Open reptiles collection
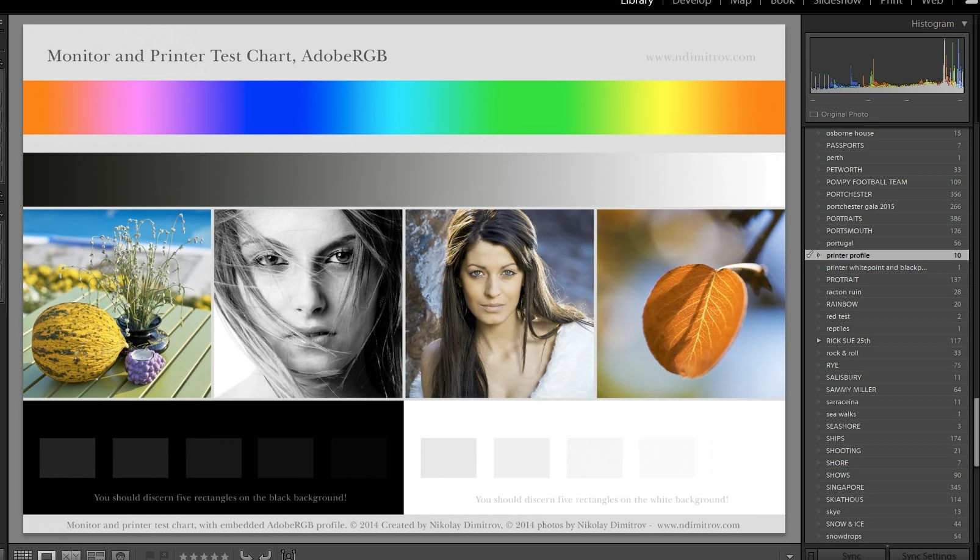 point(887,329)
